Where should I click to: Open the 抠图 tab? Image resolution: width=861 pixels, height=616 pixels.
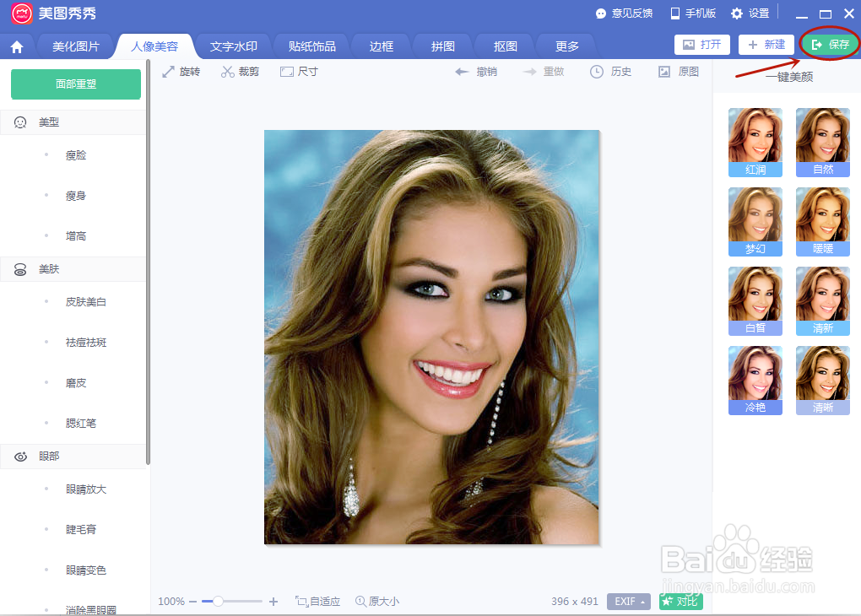[x=505, y=46]
